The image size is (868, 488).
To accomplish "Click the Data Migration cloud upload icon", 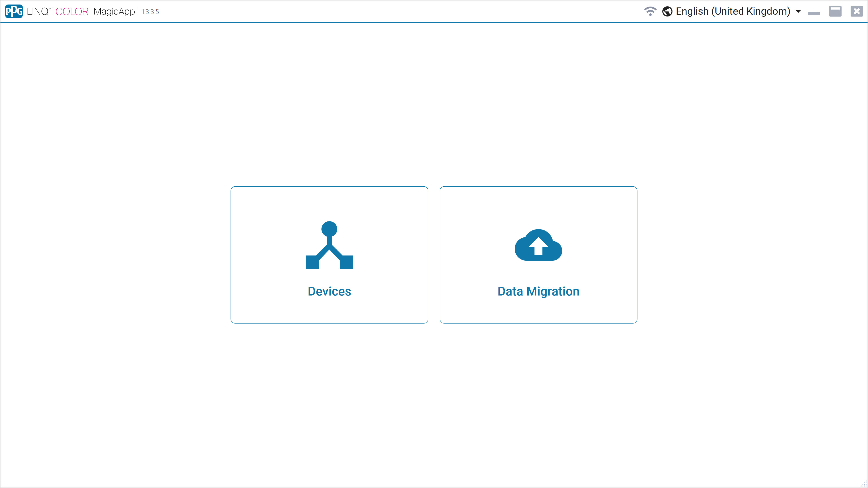I will (538, 245).
